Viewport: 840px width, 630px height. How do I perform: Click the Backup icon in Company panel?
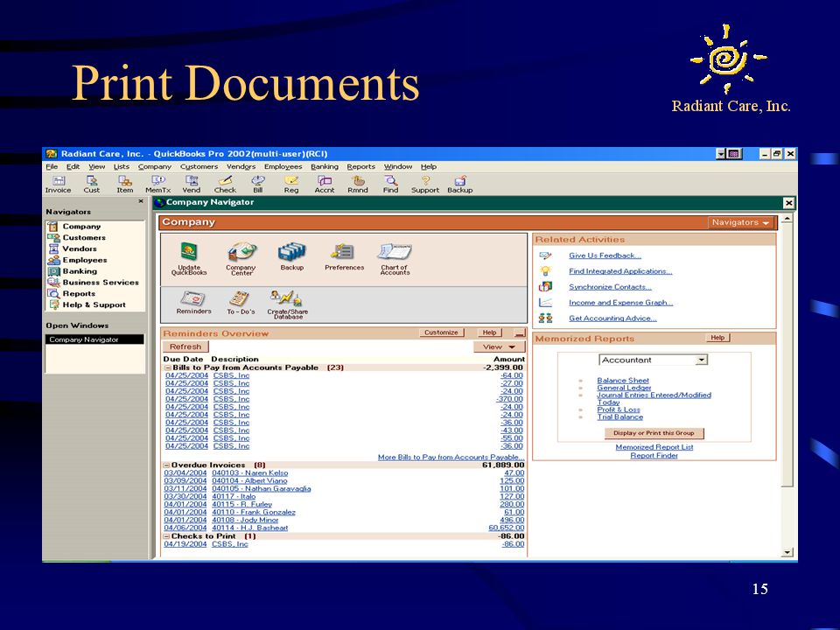click(x=292, y=256)
